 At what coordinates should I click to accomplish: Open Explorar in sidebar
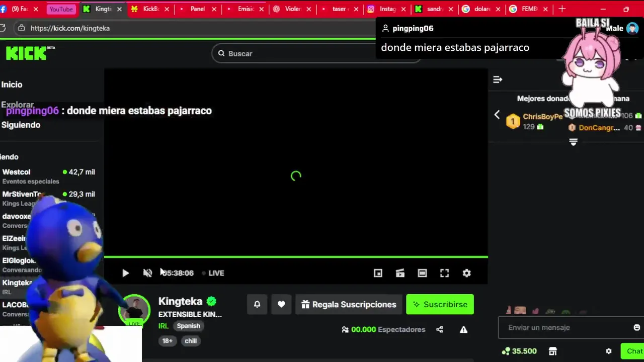[17, 105]
